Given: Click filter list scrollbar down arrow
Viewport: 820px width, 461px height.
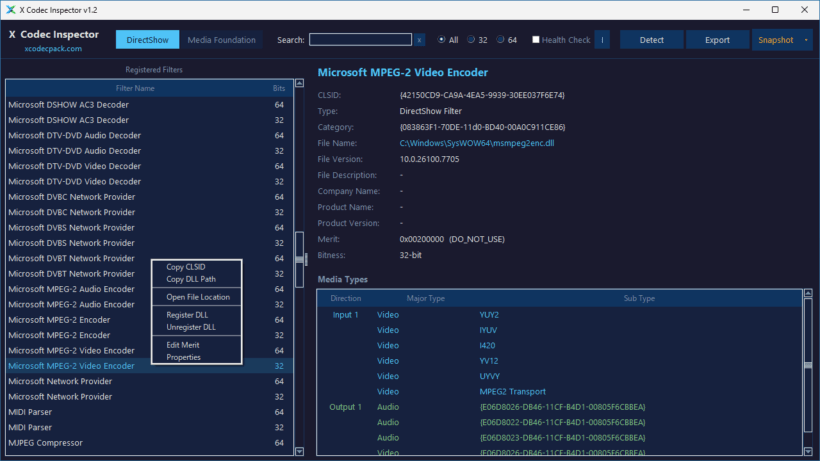Looking at the screenshot, I should click(299, 451).
